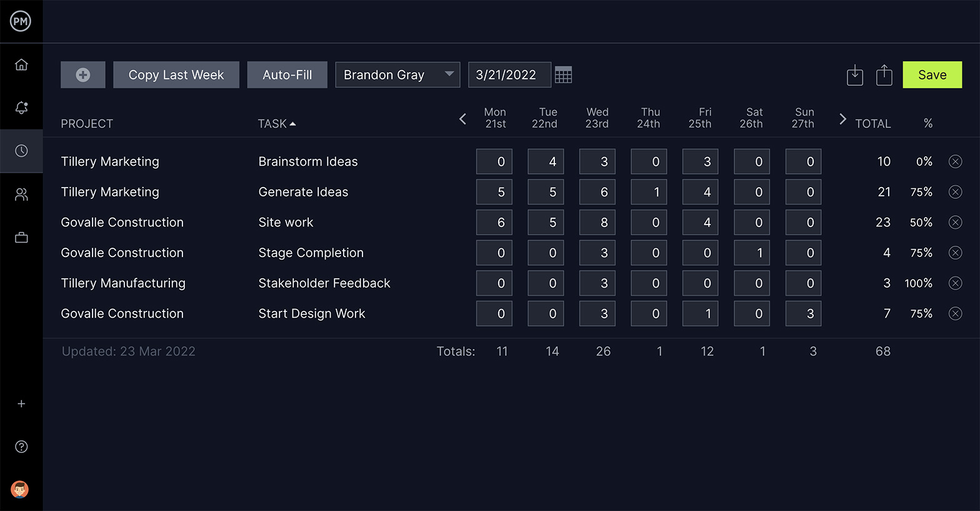Click the share/export upload icon

coord(884,75)
